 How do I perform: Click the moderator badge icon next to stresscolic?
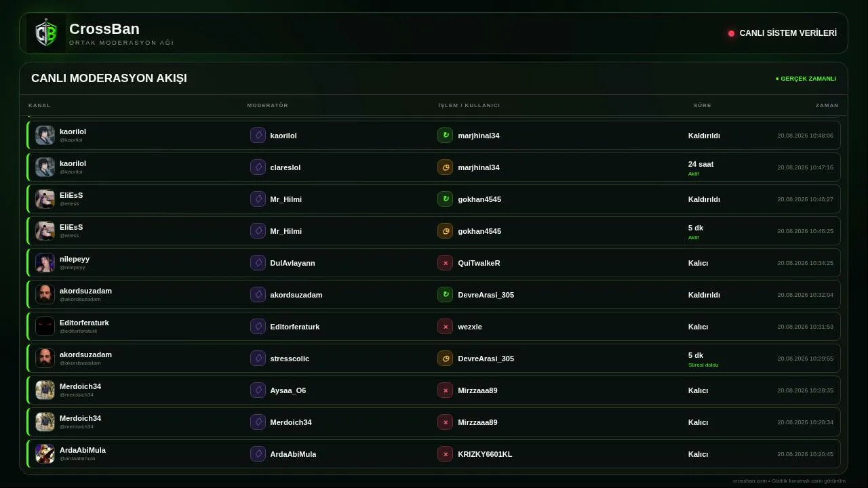click(258, 359)
